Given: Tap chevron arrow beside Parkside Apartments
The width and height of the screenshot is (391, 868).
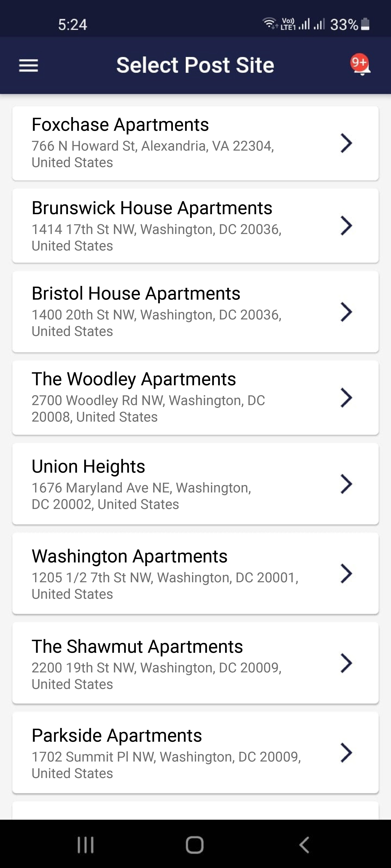Looking at the screenshot, I should (346, 752).
